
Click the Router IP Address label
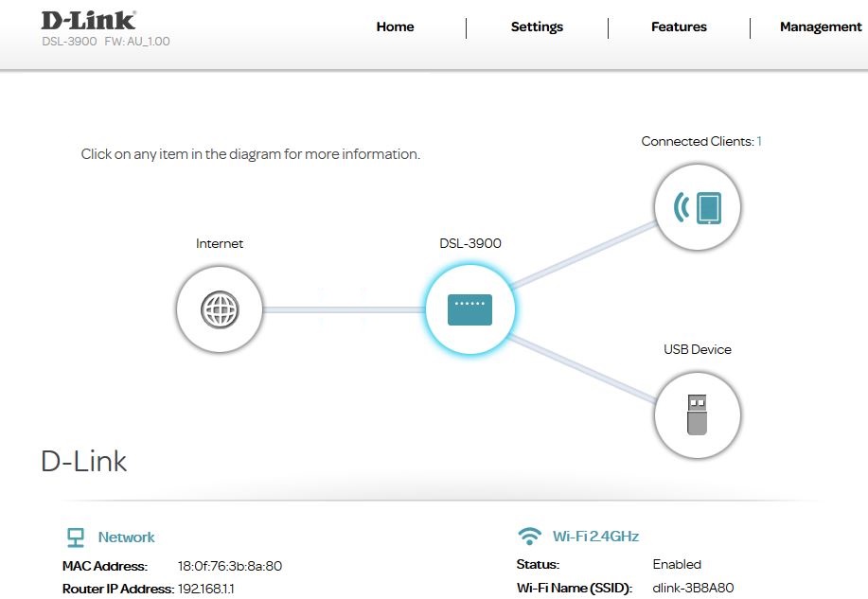point(118,589)
